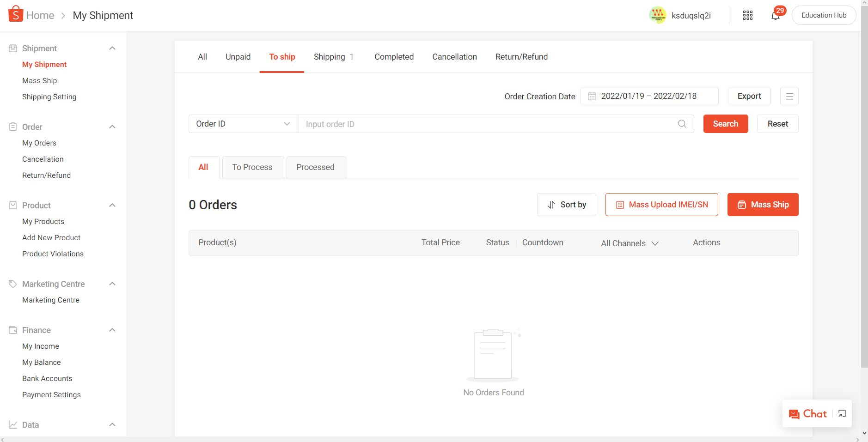Click the Shopee logo icon
The image size is (868, 442).
(15, 13)
